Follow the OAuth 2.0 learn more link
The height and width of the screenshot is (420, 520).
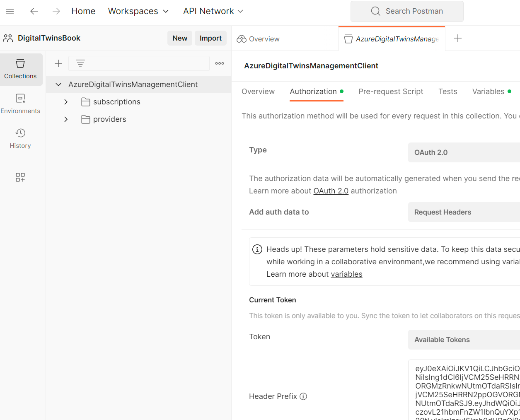coord(331,191)
